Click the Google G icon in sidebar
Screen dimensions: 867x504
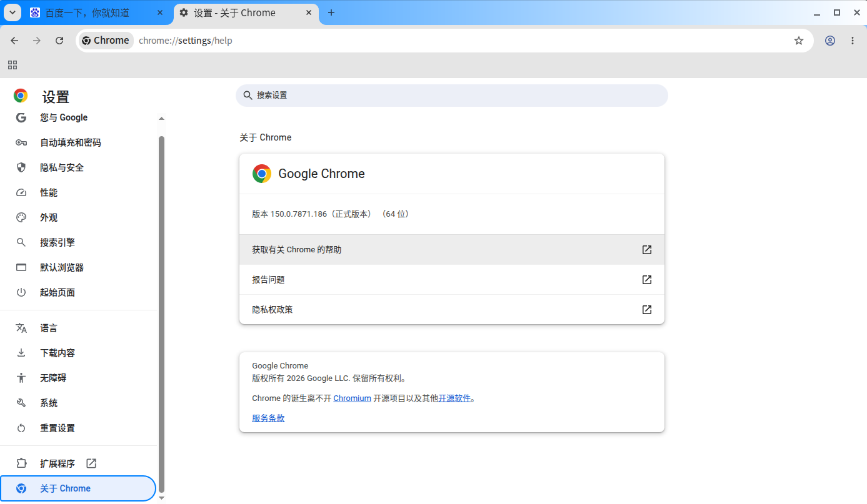tap(21, 117)
